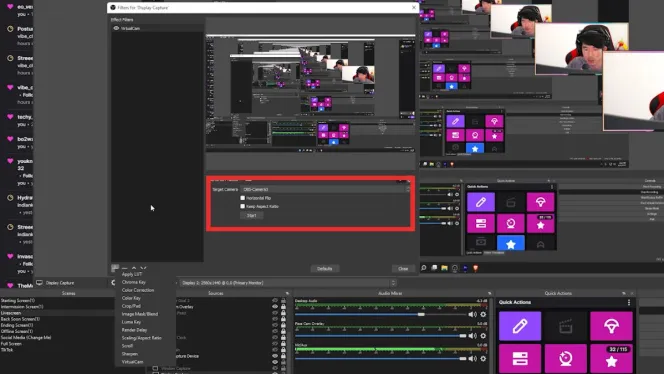Click the Start button for VirtualCam

point(252,216)
